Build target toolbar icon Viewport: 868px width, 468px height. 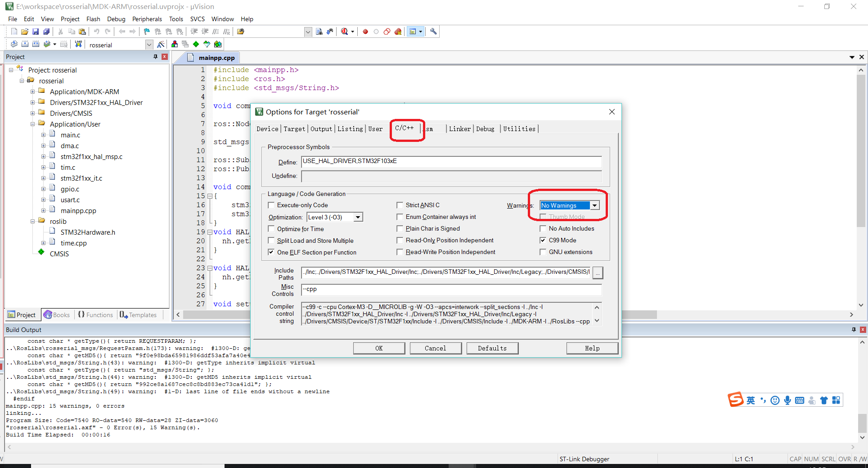coord(25,44)
